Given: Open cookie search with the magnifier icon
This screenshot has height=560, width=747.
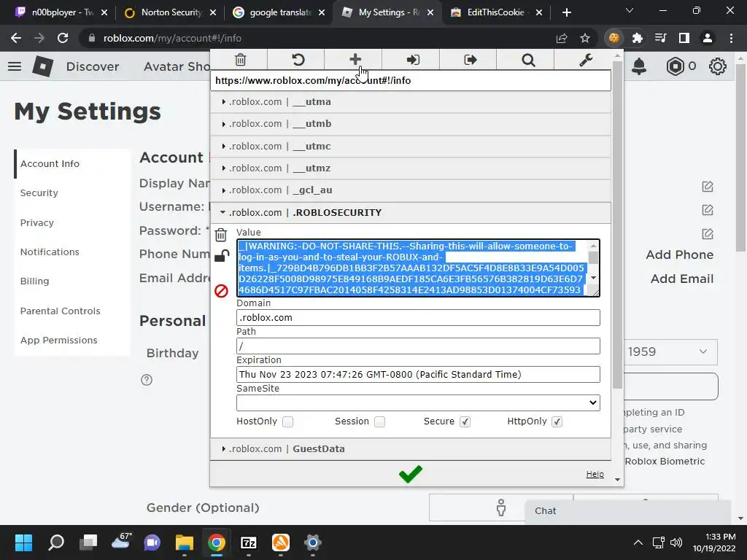Looking at the screenshot, I should (528, 60).
